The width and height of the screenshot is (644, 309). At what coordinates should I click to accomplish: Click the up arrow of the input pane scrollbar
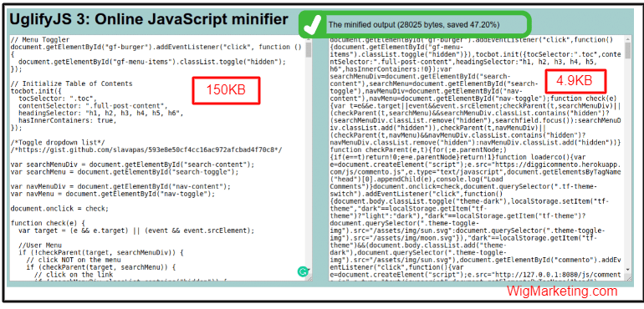309,39
